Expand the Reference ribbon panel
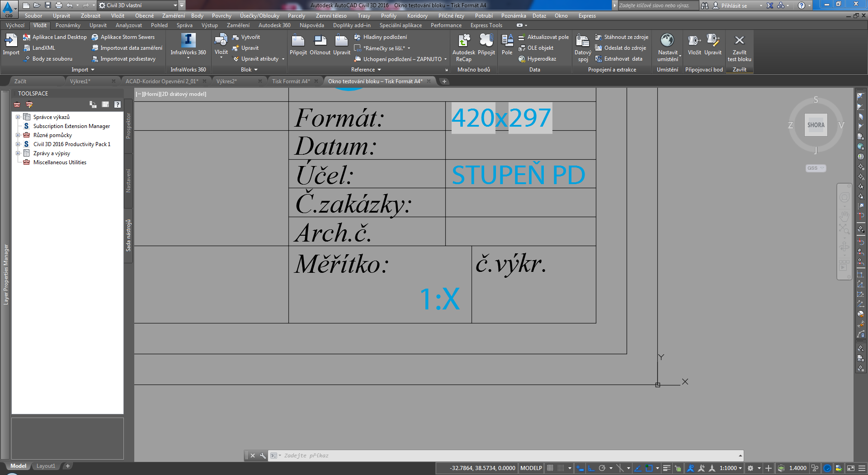Viewport: 868px width, 475px height. coord(366,70)
